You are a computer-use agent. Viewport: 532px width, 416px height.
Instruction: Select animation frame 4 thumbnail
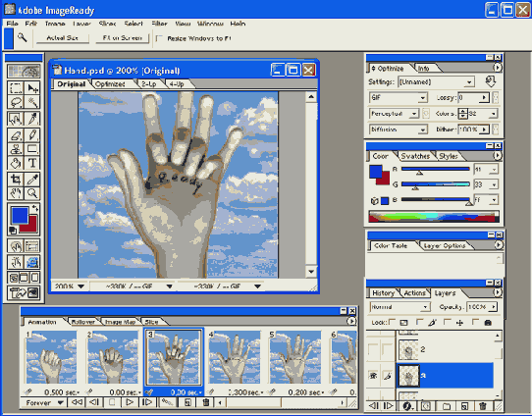pyautogui.click(x=235, y=357)
